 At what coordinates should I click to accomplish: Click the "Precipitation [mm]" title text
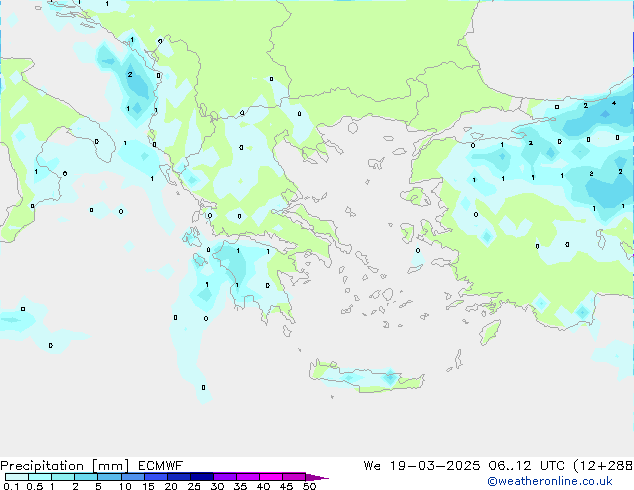[65, 466]
